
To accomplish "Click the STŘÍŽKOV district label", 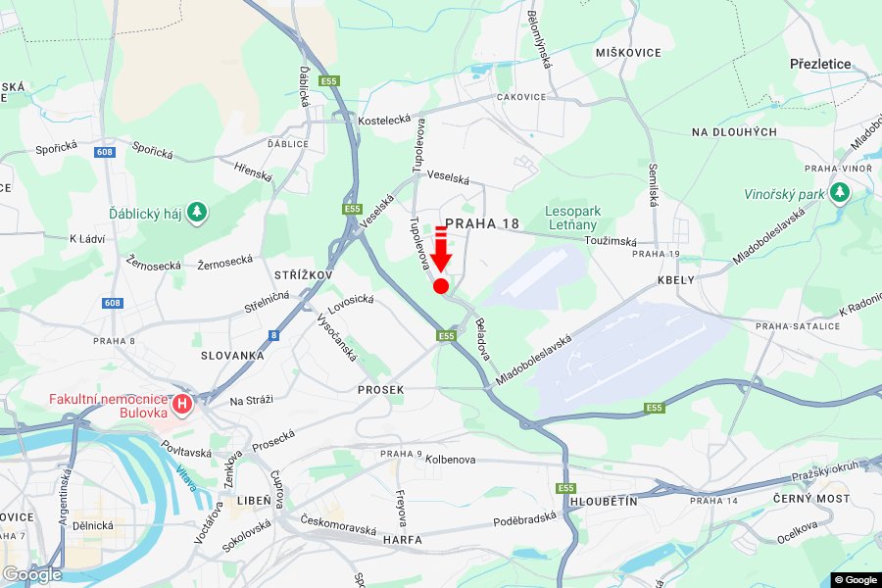I will click(303, 275).
